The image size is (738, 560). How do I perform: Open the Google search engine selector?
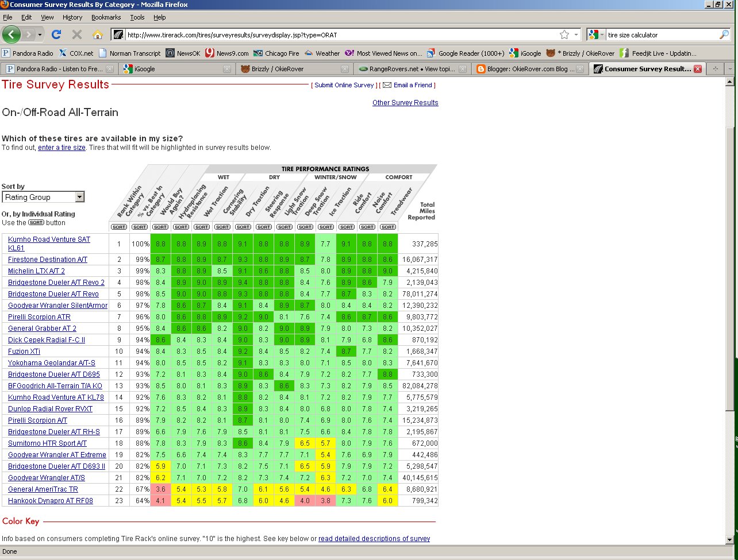point(596,34)
